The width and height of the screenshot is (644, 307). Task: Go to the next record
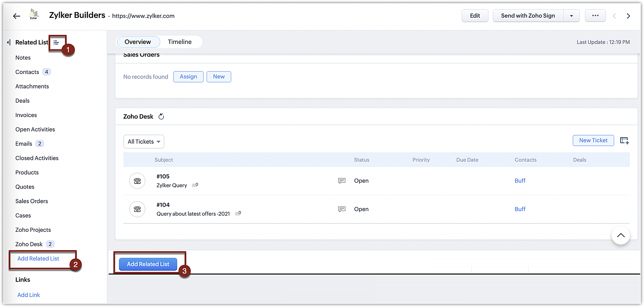[x=628, y=16]
